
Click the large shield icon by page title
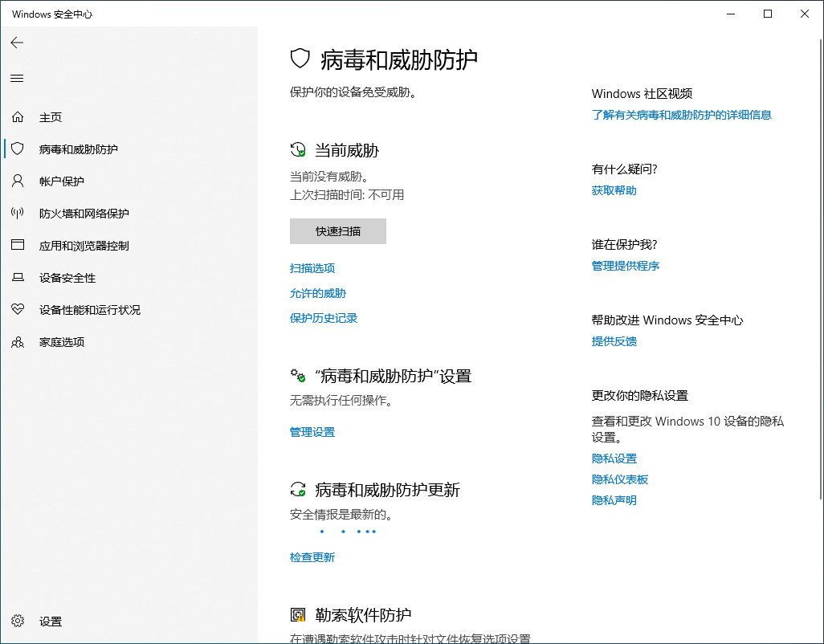[x=300, y=59]
